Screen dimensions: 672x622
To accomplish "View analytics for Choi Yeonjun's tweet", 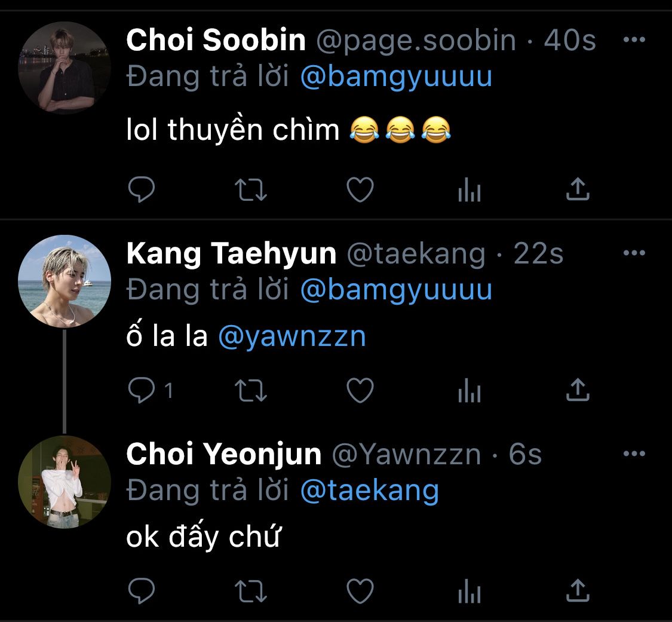I will [469, 592].
